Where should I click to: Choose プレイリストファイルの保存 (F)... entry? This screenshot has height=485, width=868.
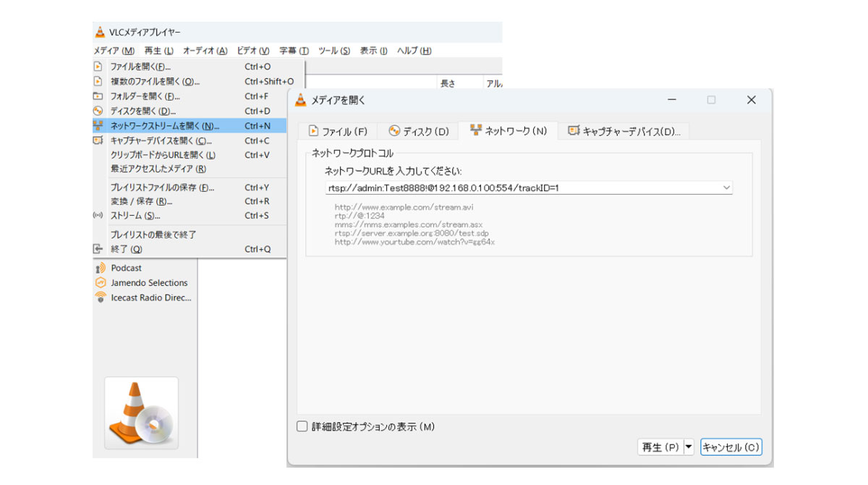(190, 187)
